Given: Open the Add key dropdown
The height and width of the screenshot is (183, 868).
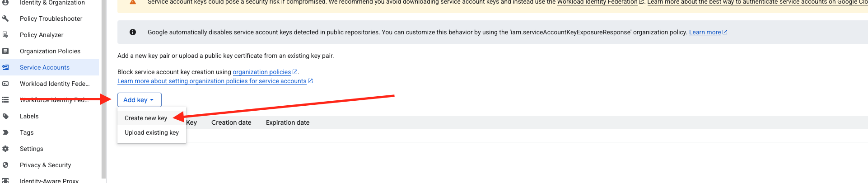Looking at the screenshot, I should 139,100.
